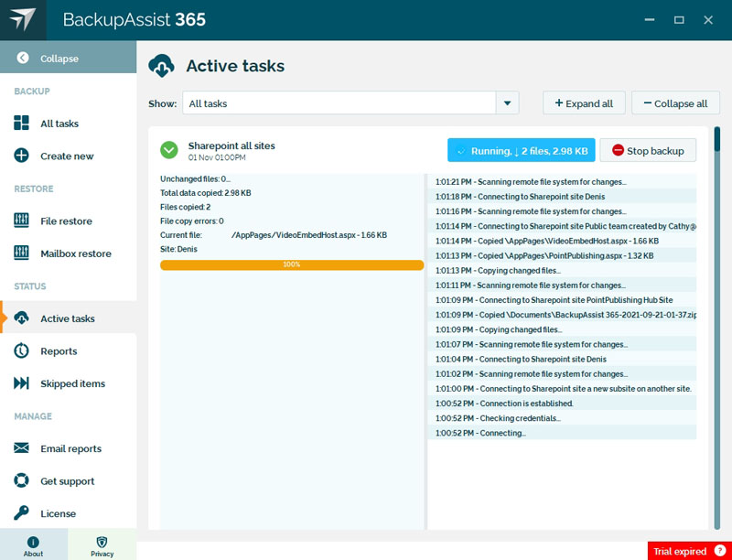732x560 pixels.
Task: Expand all task panels
Action: [584, 103]
